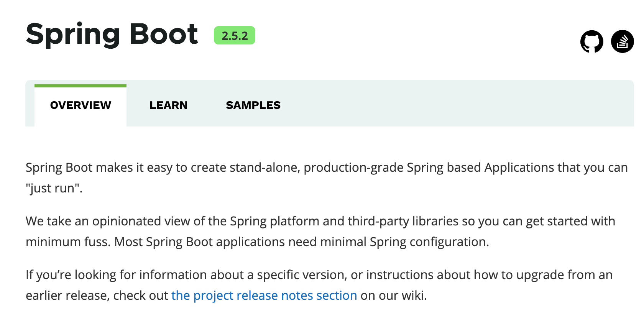The height and width of the screenshot is (322, 644).
Task: Click the sentence "Most Spring Boot applications need minimal Spring configuration."
Action: click(x=302, y=242)
